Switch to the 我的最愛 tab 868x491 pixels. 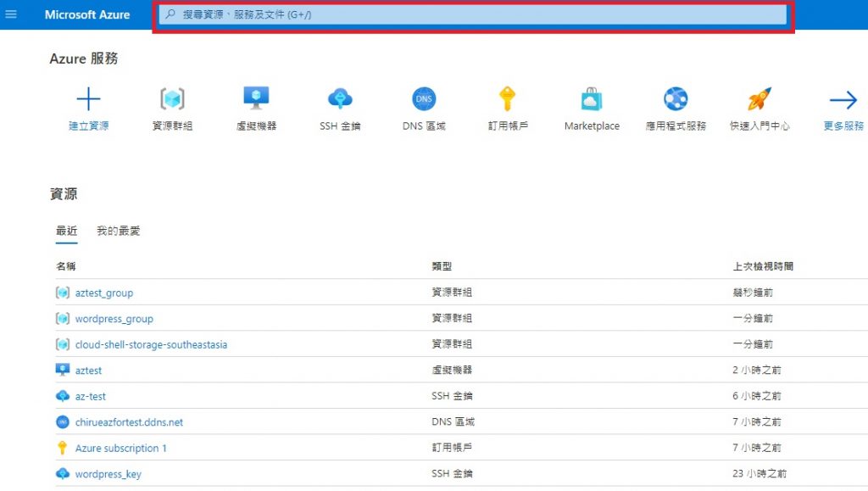tap(119, 231)
